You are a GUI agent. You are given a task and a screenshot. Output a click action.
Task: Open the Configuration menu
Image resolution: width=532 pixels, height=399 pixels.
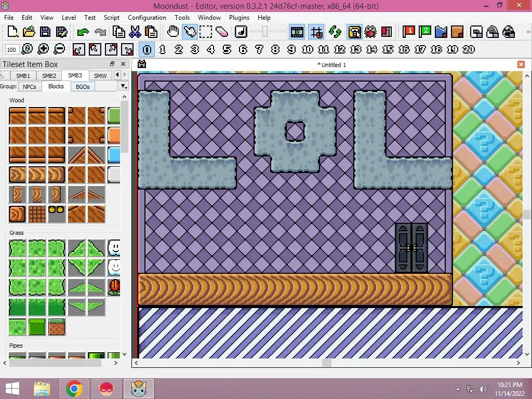(x=147, y=17)
